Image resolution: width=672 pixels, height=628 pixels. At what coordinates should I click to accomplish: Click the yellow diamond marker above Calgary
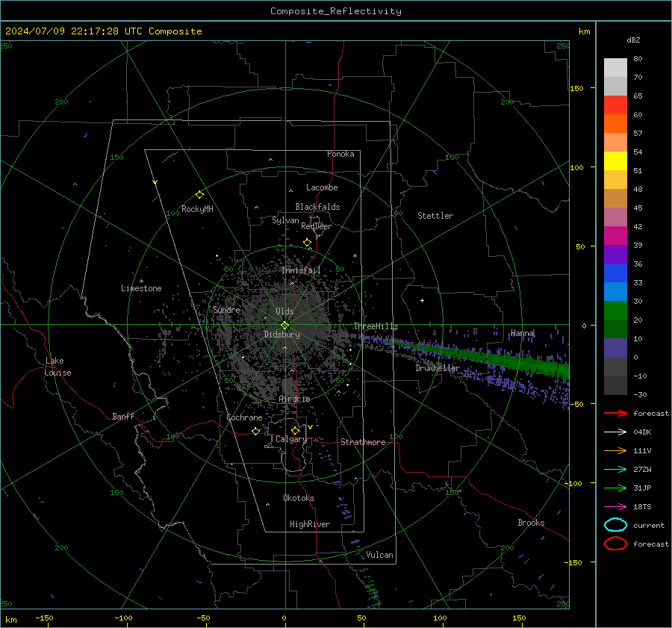[x=295, y=430]
